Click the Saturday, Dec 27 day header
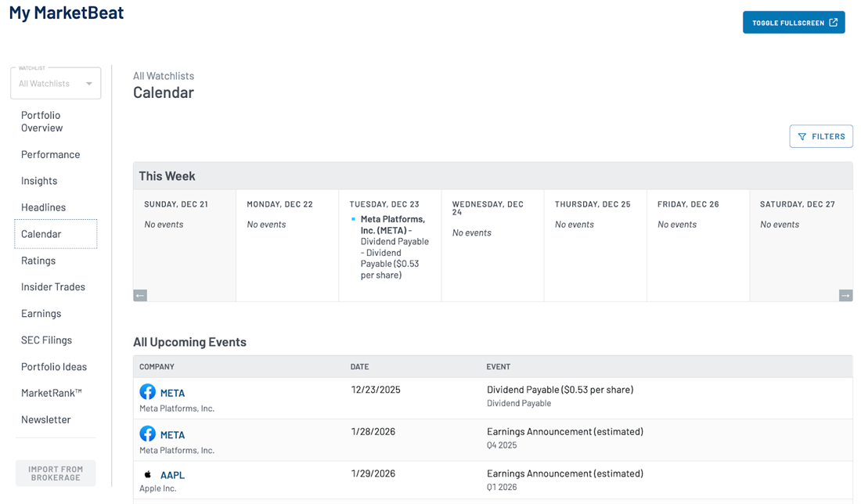Image resolution: width=861 pixels, height=504 pixels. click(x=798, y=204)
